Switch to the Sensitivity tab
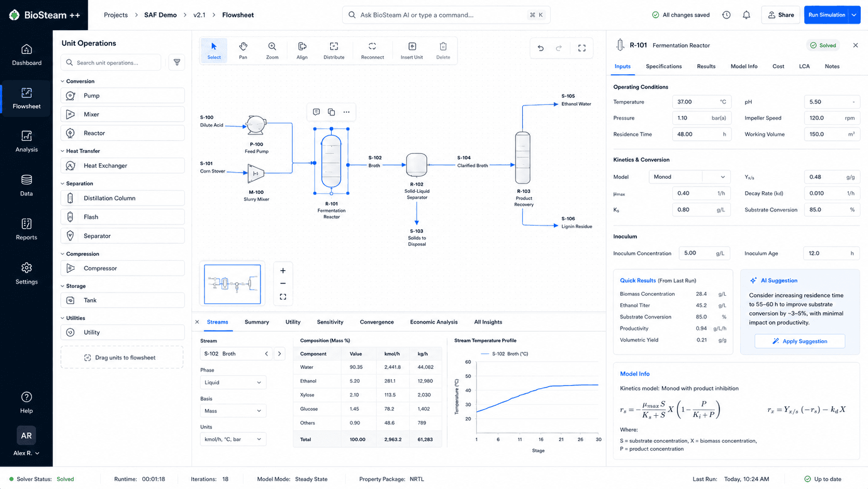This screenshot has width=868, height=489. [330, 322]
